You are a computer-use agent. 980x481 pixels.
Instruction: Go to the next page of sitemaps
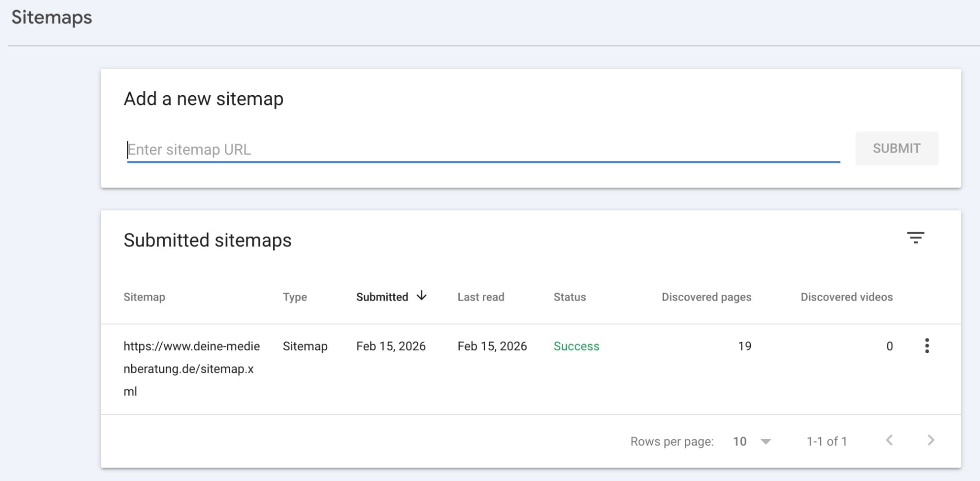click(929, 441)
